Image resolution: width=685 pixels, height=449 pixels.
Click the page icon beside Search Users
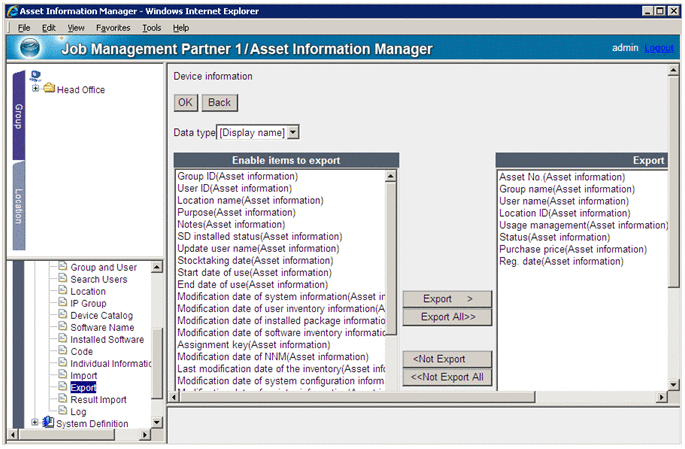click(x=63, y=278)
